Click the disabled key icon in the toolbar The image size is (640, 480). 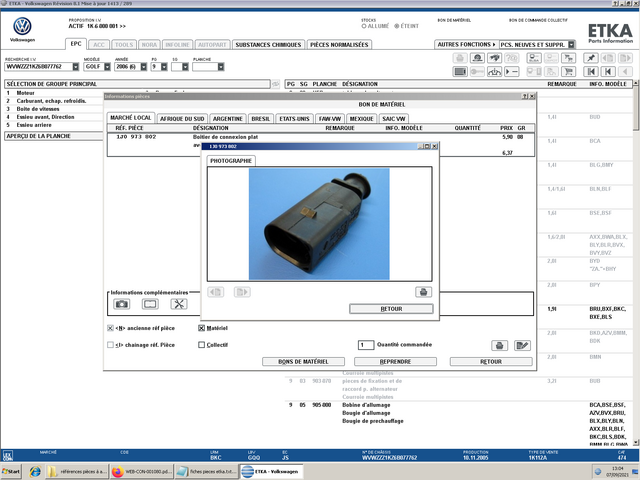[x=477, y=72]
